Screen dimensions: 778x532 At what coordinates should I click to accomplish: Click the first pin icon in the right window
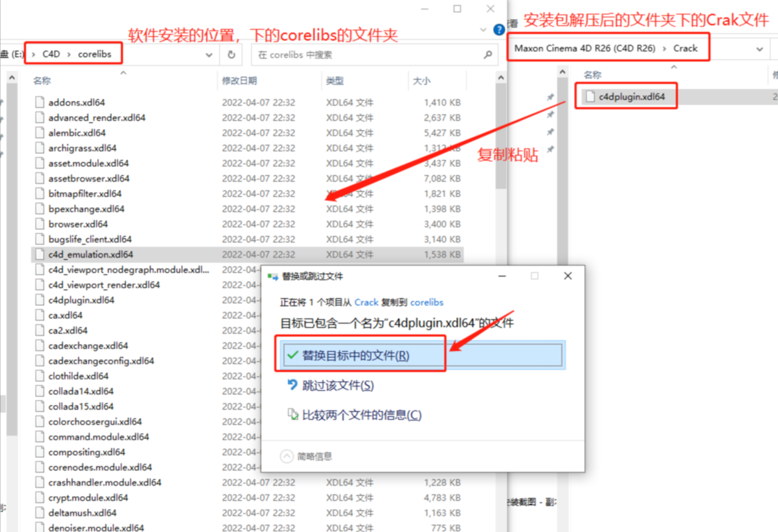(550, 97)
